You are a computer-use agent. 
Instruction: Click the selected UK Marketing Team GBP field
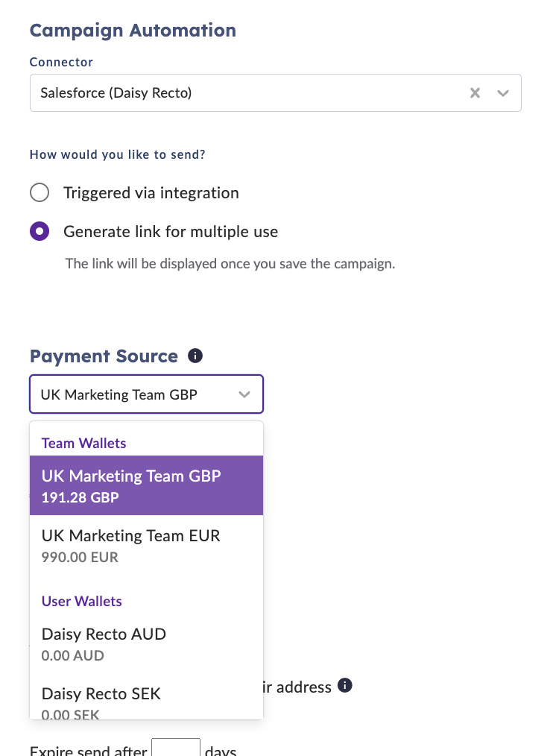point(119,394)
